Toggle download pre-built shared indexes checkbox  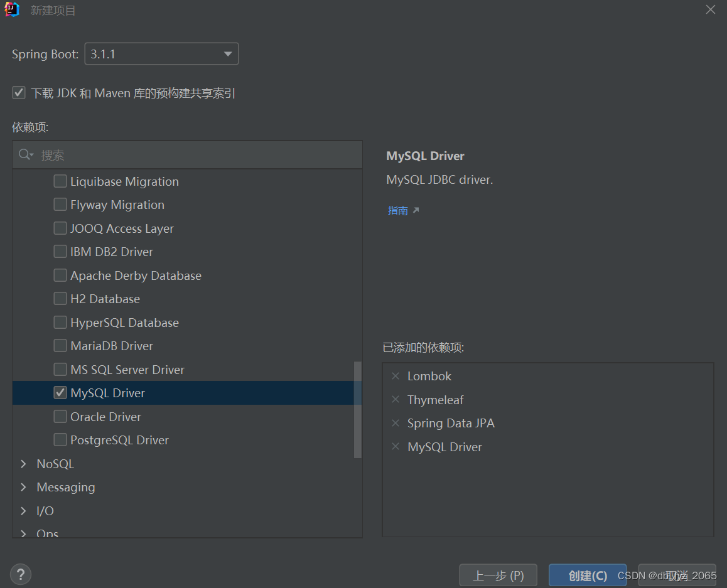click(19, 93)
